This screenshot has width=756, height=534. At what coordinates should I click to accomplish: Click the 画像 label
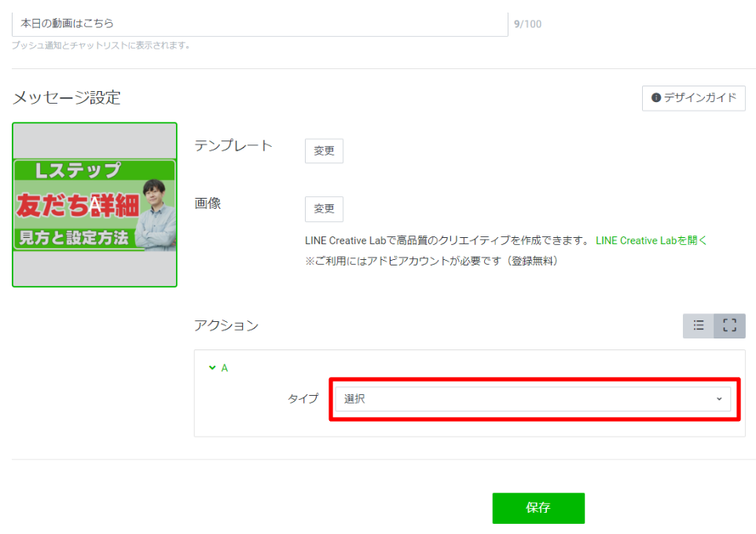pyautogui.click(x=207, y=203)
